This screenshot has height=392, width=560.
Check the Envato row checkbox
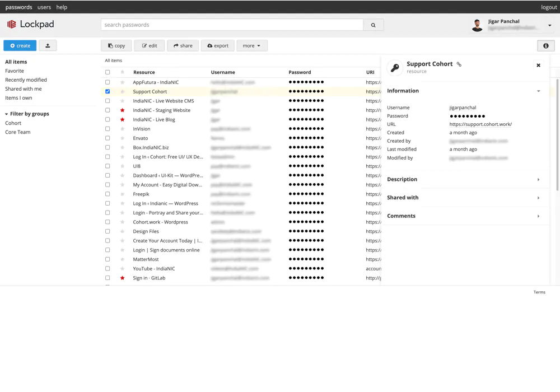coord(108,138)
